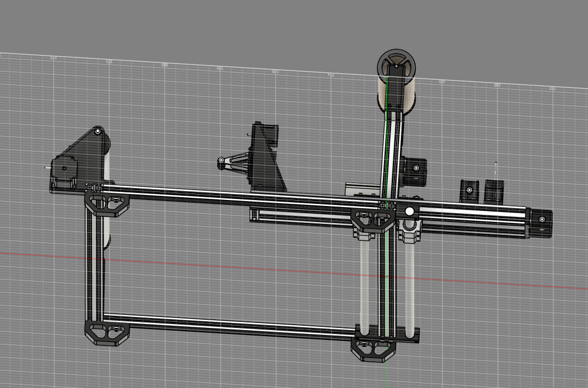This screenshot has width=588, height=388.
Task: Select the corner bracket at the rail intersection
Action: point(372,219)
